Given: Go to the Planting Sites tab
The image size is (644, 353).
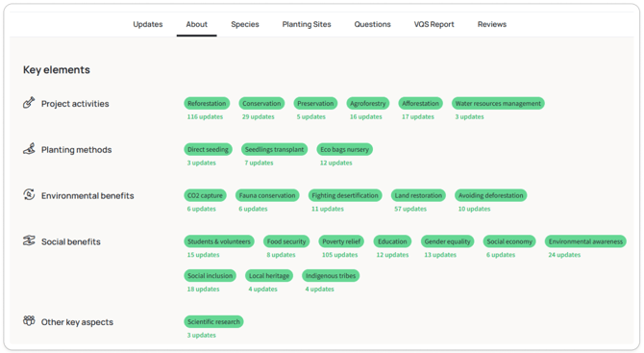Looking at the screenshot, I should click(x=307, y=24).
